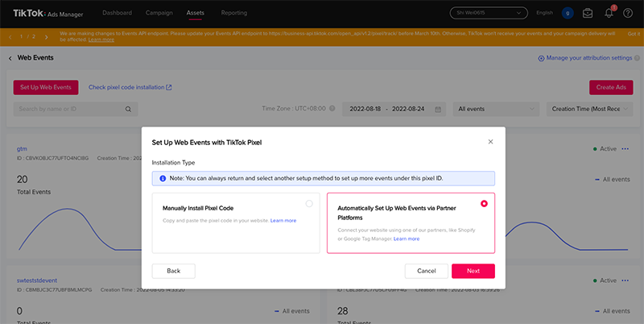The width and height of the screenshot is (644, 324).
Task: Click the TikTok Ads Manager logo
Action: tap(48, 14)
